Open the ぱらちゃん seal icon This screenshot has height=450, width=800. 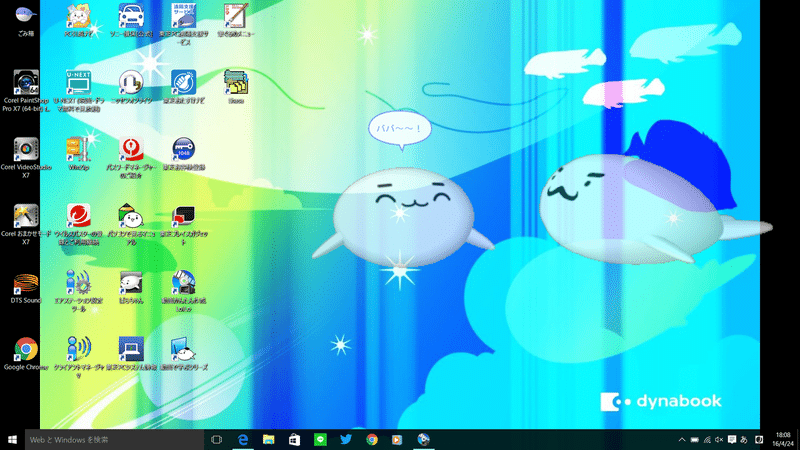coord(131,283)
